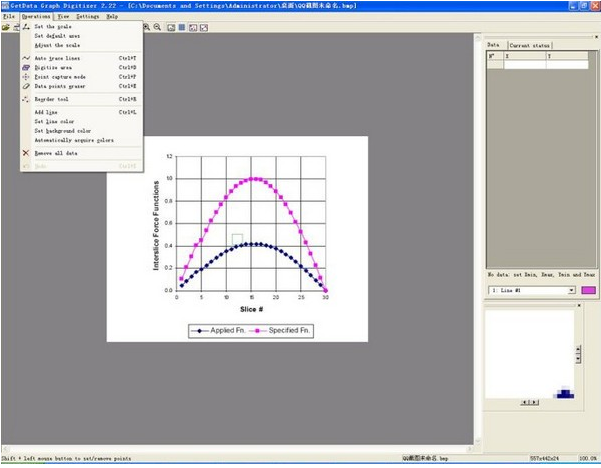Pick the Data points eraser

tap(60, 85)
